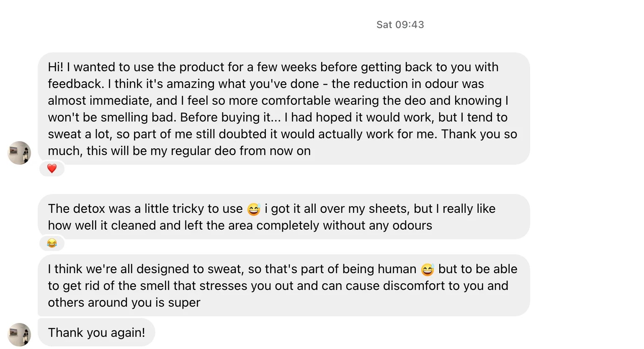This screenshot has width=644, height=349.
Task: Select the "Thank you again!" message bubble
Action: coord(96,333)
